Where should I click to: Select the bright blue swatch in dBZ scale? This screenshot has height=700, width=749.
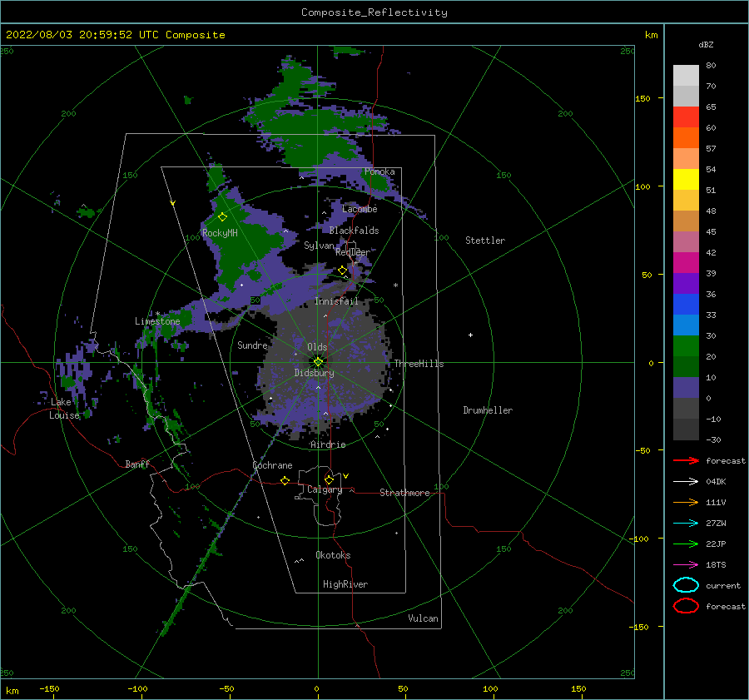click(686, 304)
